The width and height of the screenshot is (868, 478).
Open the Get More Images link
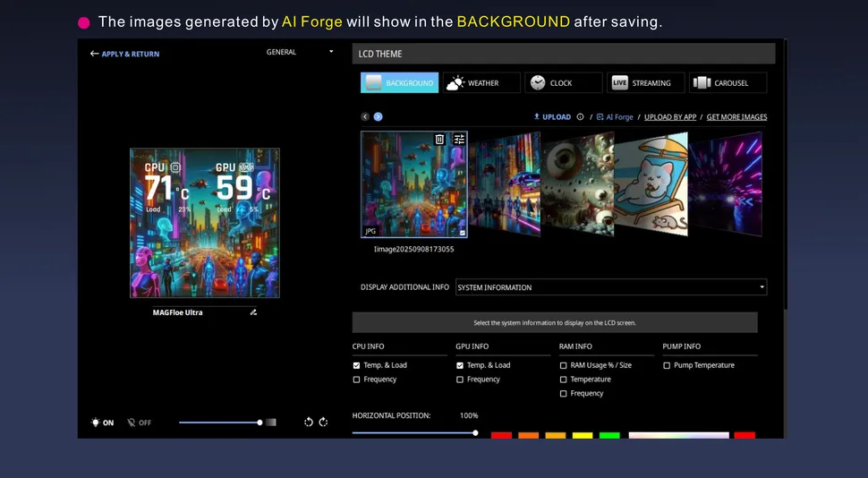point(736,117)
